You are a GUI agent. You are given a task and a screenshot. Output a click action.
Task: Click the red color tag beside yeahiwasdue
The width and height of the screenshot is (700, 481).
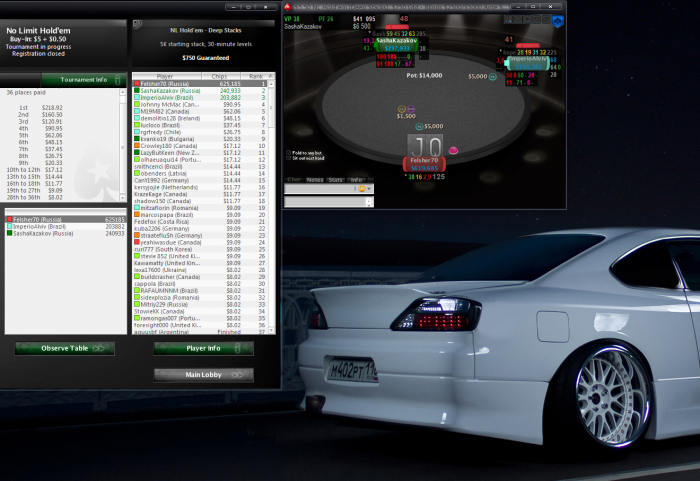click(x=137, y=242)
